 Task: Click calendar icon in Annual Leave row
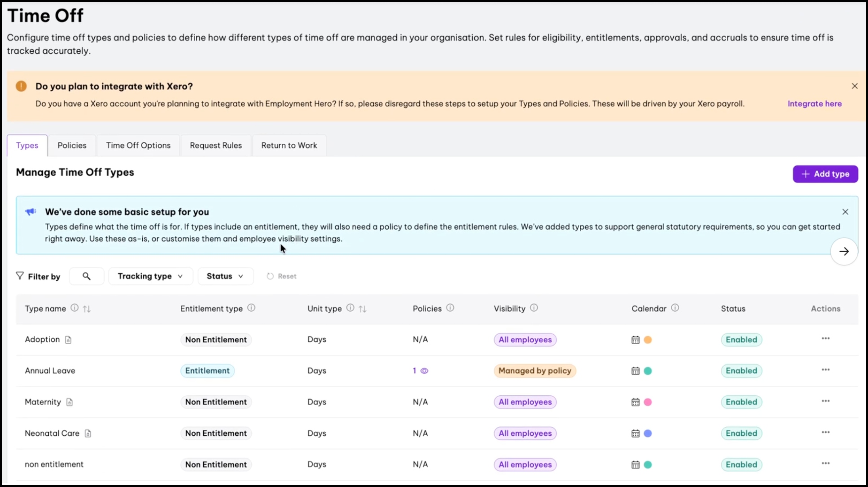point(635,371)
